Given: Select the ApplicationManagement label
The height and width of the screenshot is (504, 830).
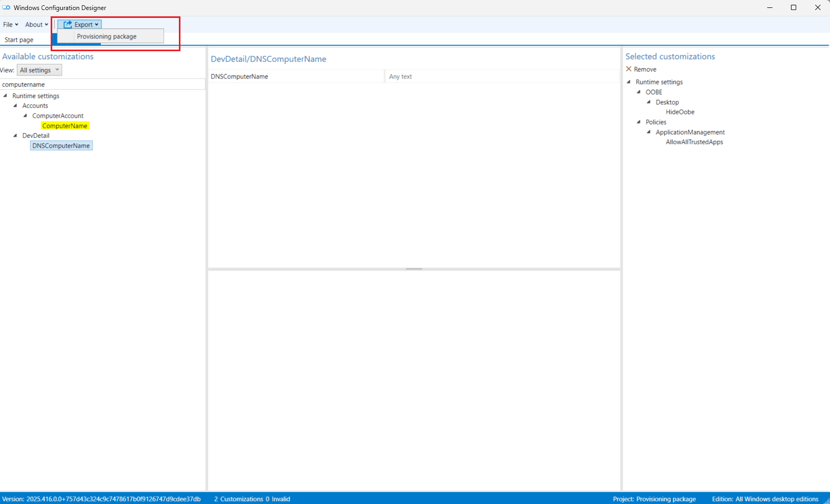Looking at the screenshot, I should click(690, 132).
